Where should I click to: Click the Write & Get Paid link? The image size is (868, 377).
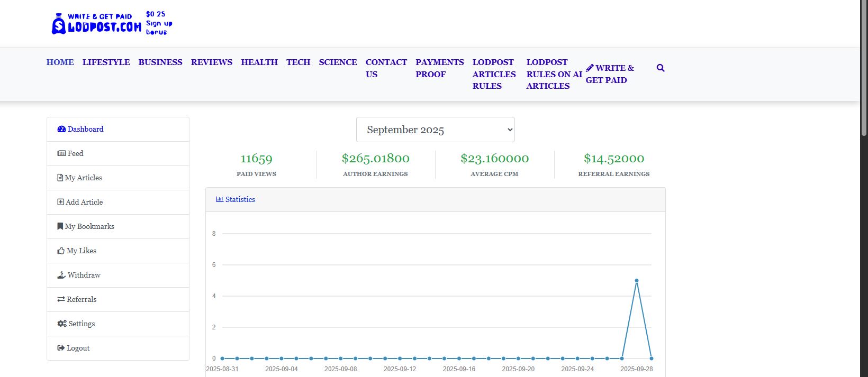pyautogui.click(x=609, y=74)
